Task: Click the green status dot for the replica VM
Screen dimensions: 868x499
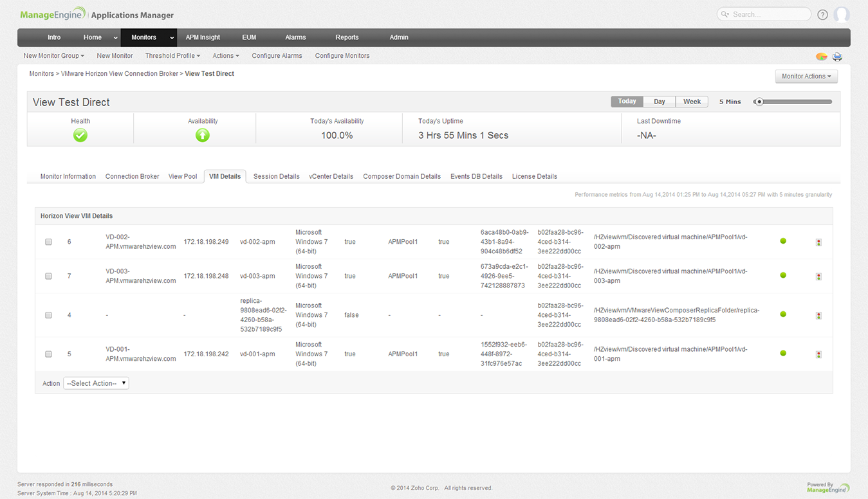Action: coord(783,314)
